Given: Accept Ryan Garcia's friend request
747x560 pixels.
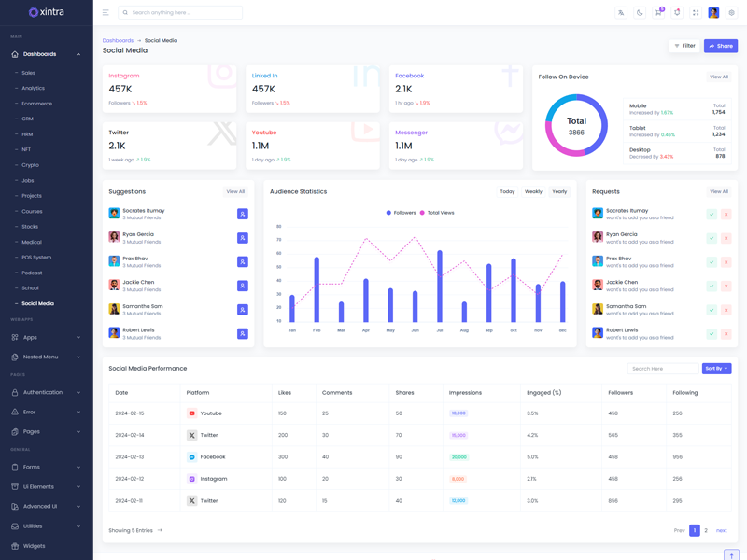Looking at the screenshot, I should click(712, 238).
